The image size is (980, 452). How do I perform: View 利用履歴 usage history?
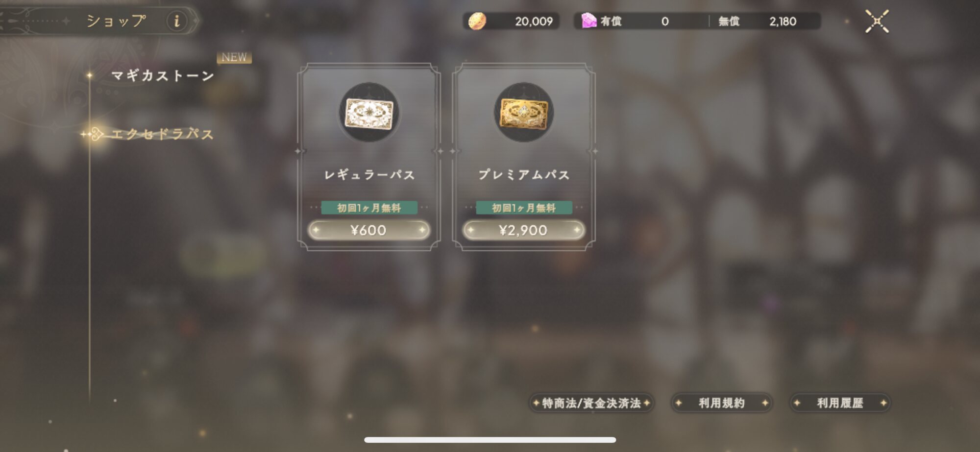tap(840, 403)
